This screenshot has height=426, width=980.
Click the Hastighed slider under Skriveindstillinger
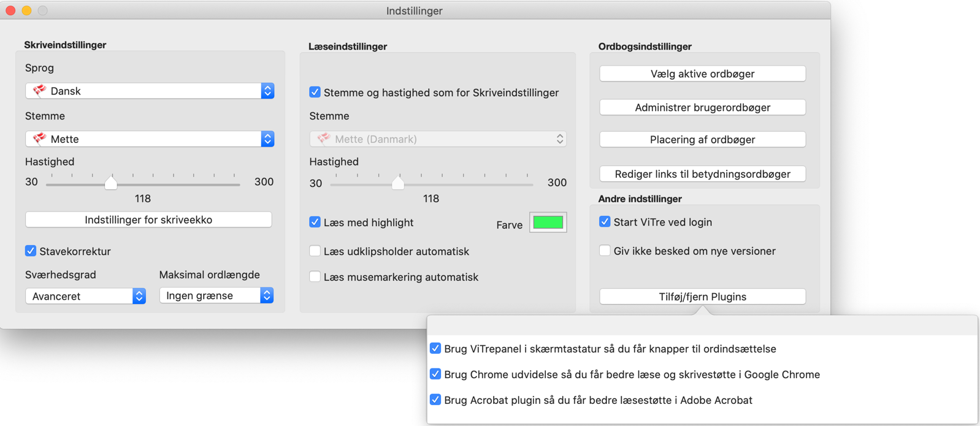(x=111, y=183)
